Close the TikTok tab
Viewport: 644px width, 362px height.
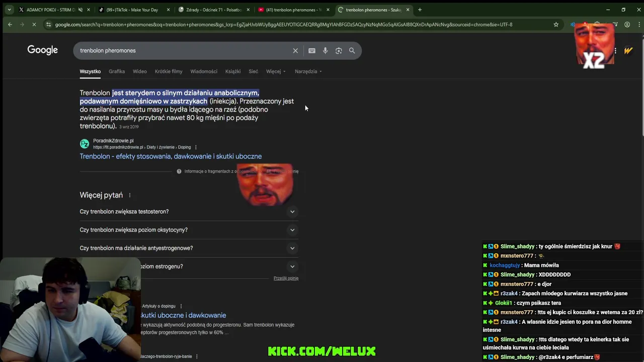168,10
